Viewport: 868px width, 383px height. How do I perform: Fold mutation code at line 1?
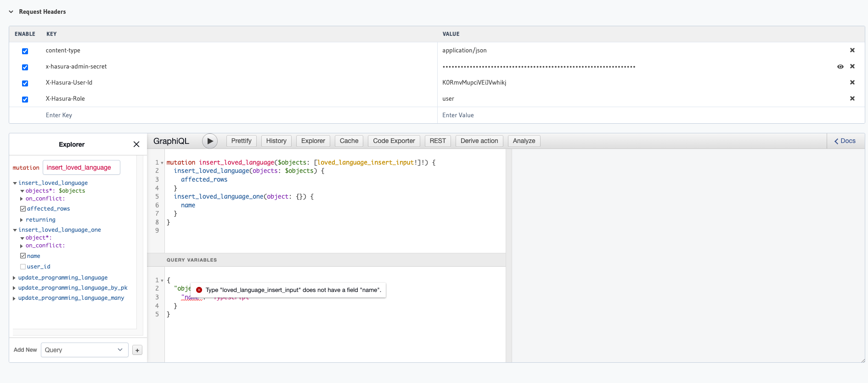click(162, 163)
